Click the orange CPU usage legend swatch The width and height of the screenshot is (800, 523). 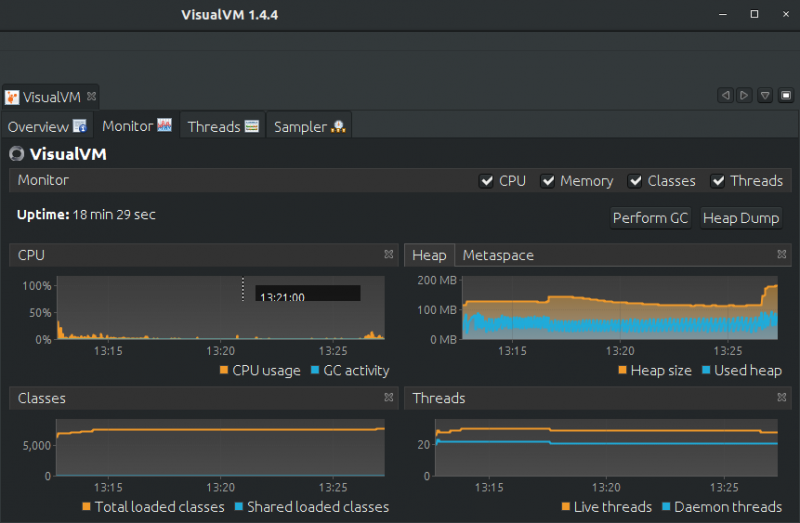(224, 371)
